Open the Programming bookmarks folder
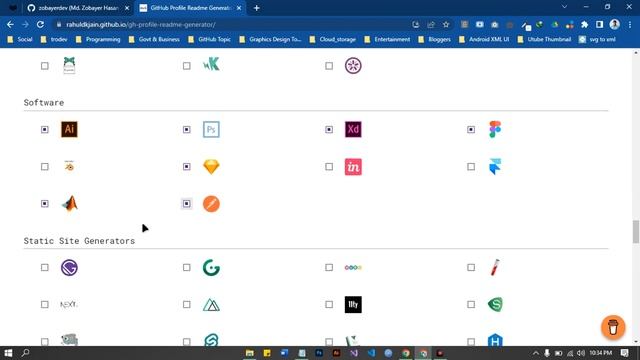The height and width of the screenshot is (360, 640). point(98,39)
